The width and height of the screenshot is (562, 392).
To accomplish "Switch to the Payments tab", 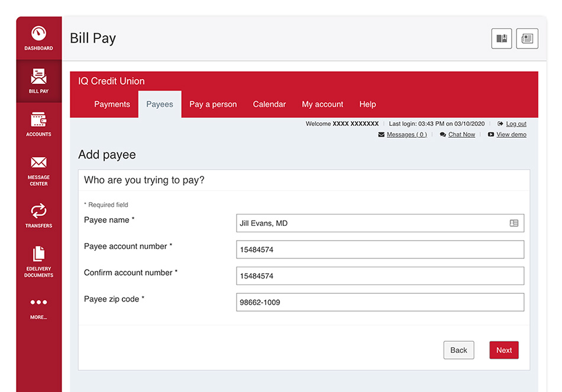I will click(112, 104).
